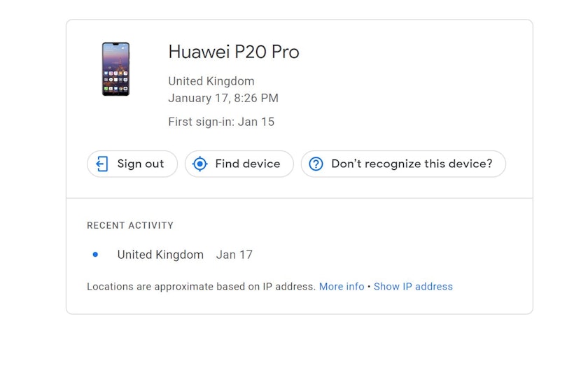Screen dimensions: 588x370
Task: Click United Kingdom under the device name
Action: [x=211, y=81]
